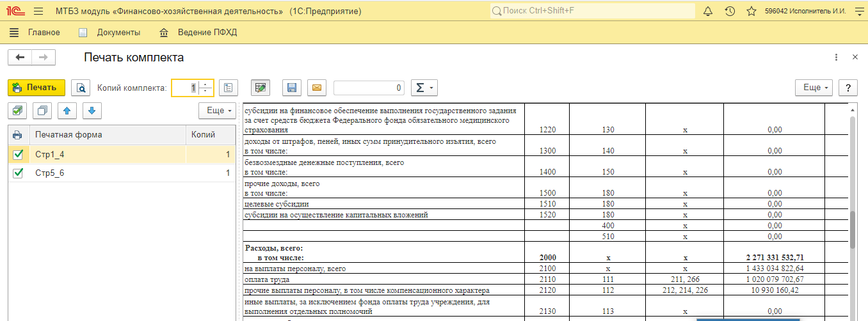Viewport: 868px width, 321px height.
Task: Select the Стр1_4 row name
Action: tap(49, 154)
